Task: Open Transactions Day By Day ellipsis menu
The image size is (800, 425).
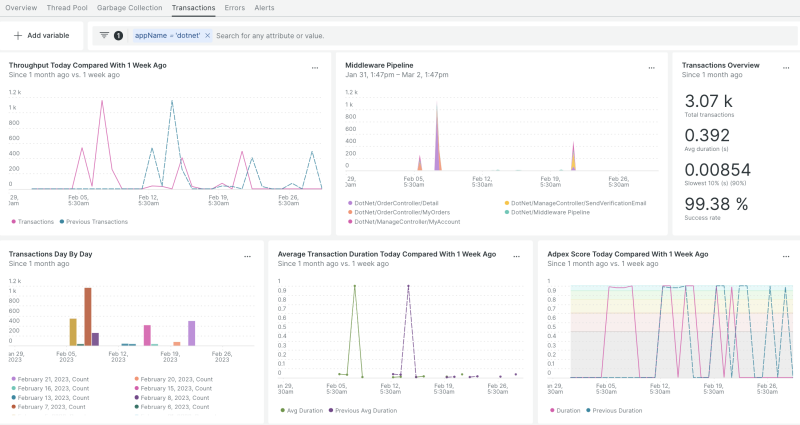Action: point(248,257)
